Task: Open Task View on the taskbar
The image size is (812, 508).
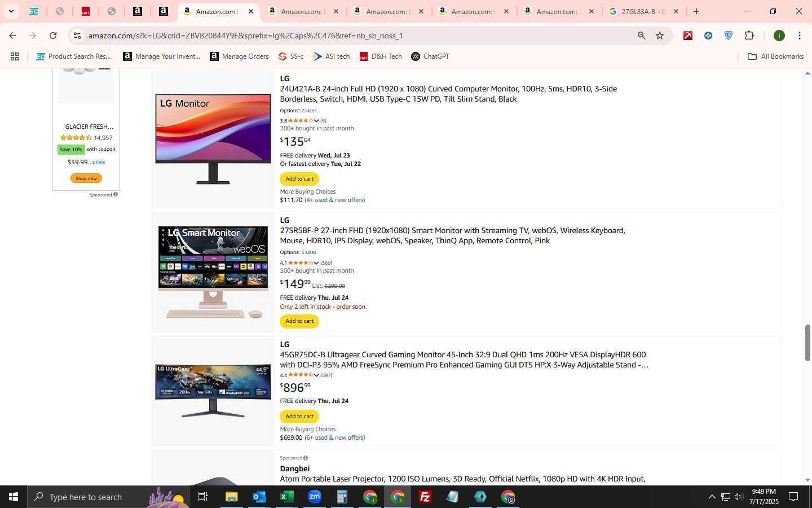Action: tap(203, 497)
